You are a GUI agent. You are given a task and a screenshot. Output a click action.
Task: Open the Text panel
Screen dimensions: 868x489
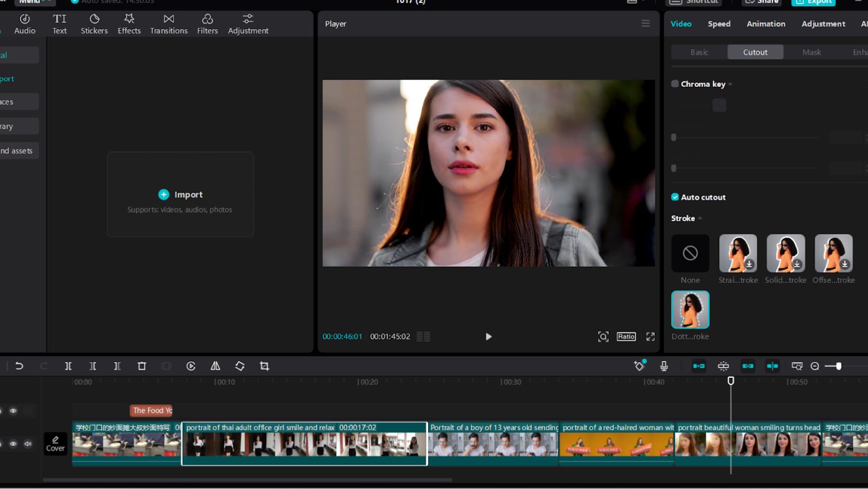(x=59, y=24)
